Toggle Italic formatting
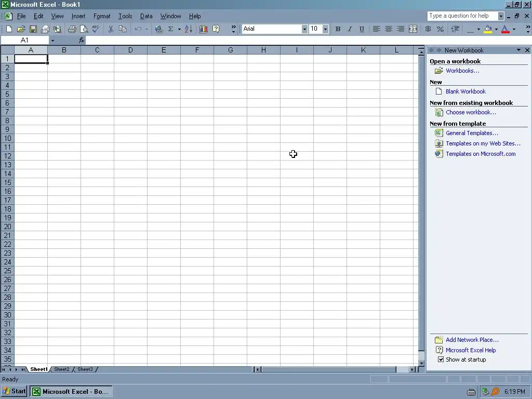Viewport: 532px width, 399px height. pyautogui.click(x=350, y=29)
